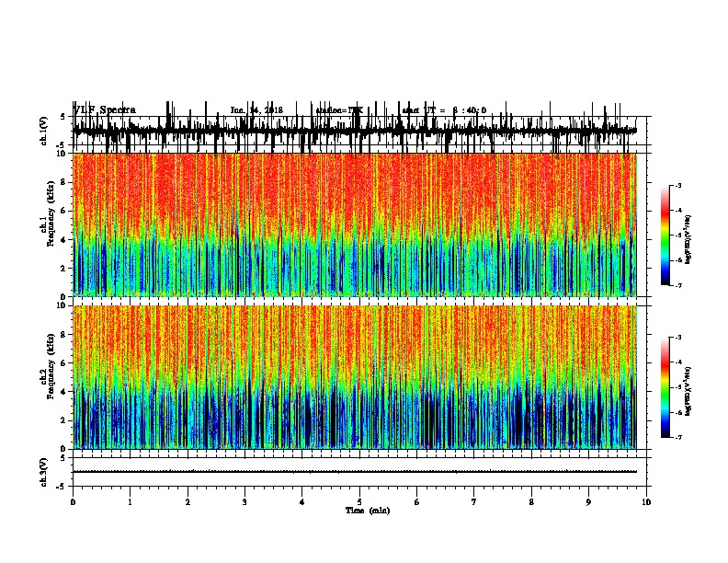Image resolution: width=728 pixels, height=563 pixels.
Task: Click the '-3' label on ch.2 colorbar
Action: pos(678,338)
